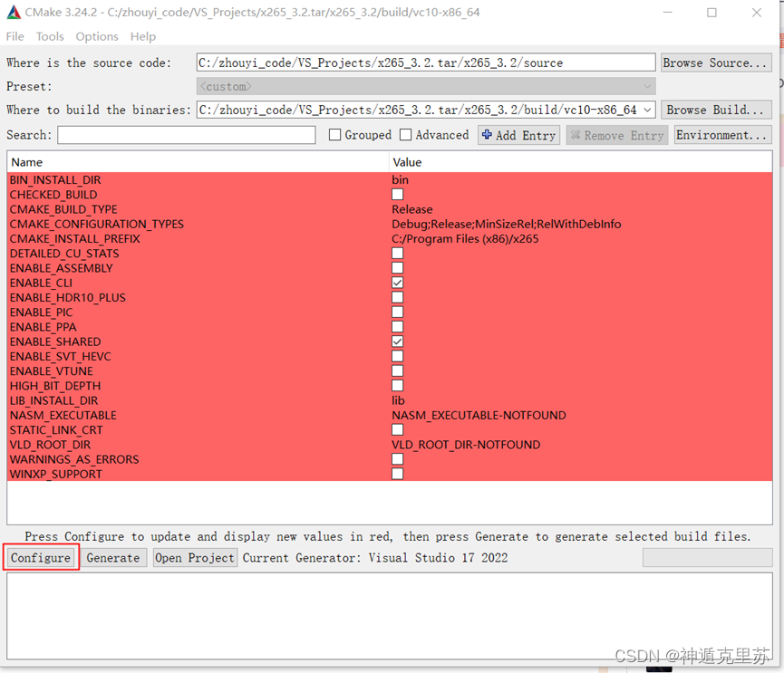Maximize the CMake window

712,13
